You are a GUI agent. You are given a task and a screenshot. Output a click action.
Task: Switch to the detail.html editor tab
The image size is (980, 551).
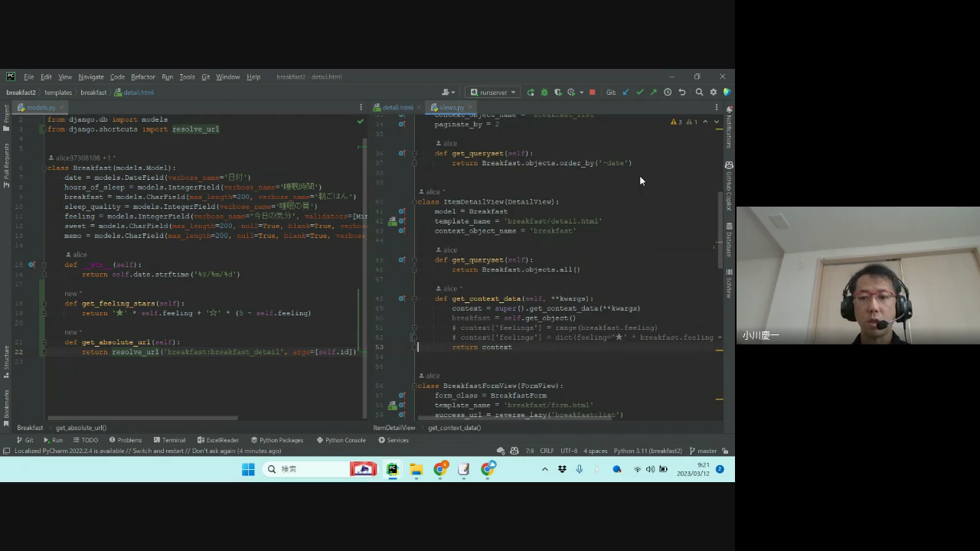click(x=397, y=108)
